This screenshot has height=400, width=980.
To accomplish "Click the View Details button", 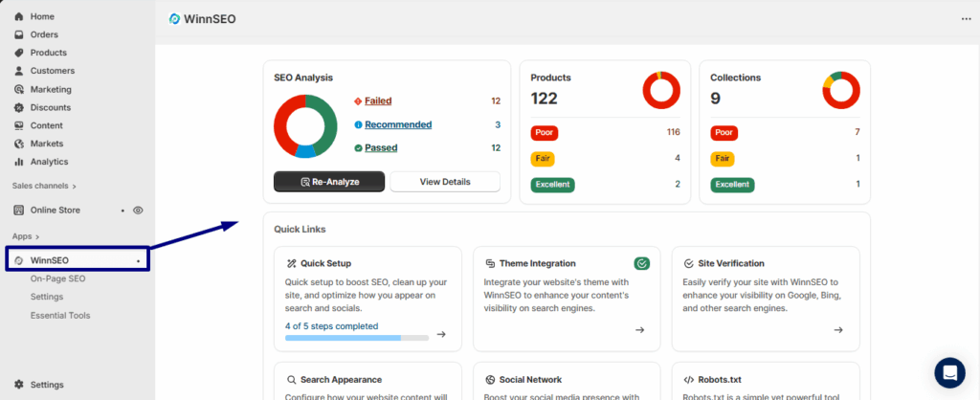I will click(445, 182).
